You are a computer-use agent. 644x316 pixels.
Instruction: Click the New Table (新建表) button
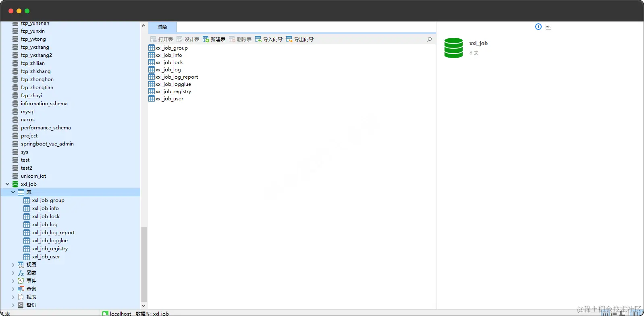pyautogui.click(x=214, y=39)
